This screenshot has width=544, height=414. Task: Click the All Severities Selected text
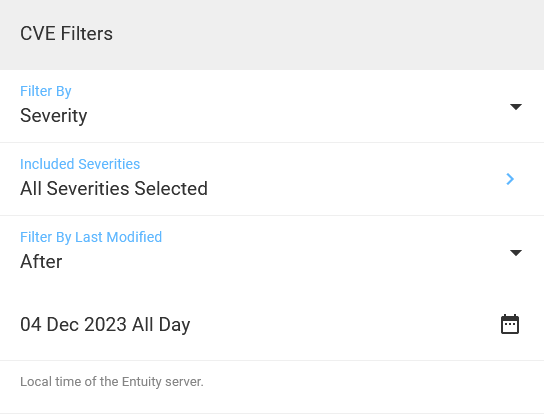[x=114, y=188]
